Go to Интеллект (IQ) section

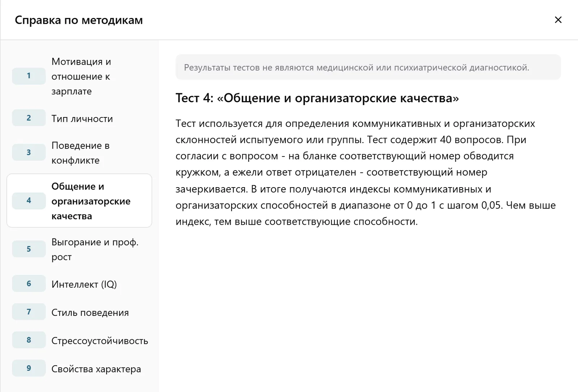[x=79, y=284]
